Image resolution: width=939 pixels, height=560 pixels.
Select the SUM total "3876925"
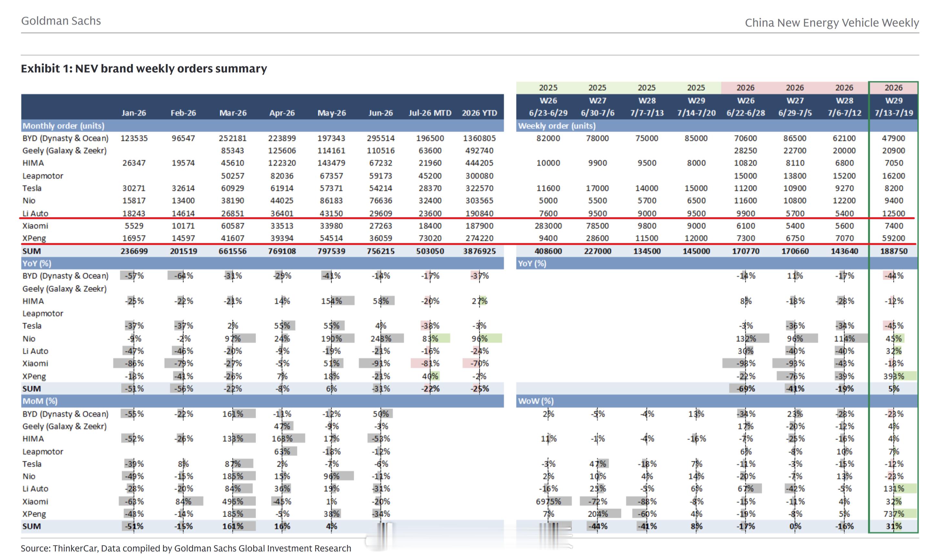click(479, 251)
